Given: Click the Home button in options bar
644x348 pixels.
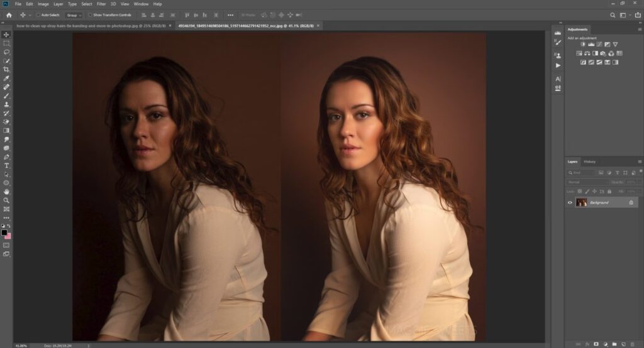Looking at the screenshot, I should coord(9,14).
